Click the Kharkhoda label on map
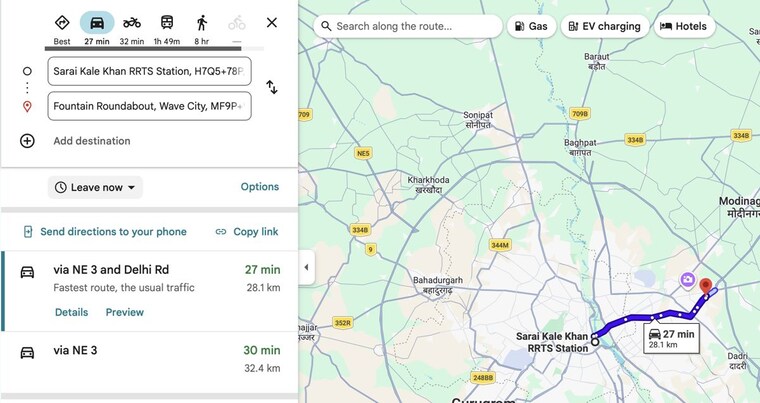 pyautogui.click(x=428, y=185)
